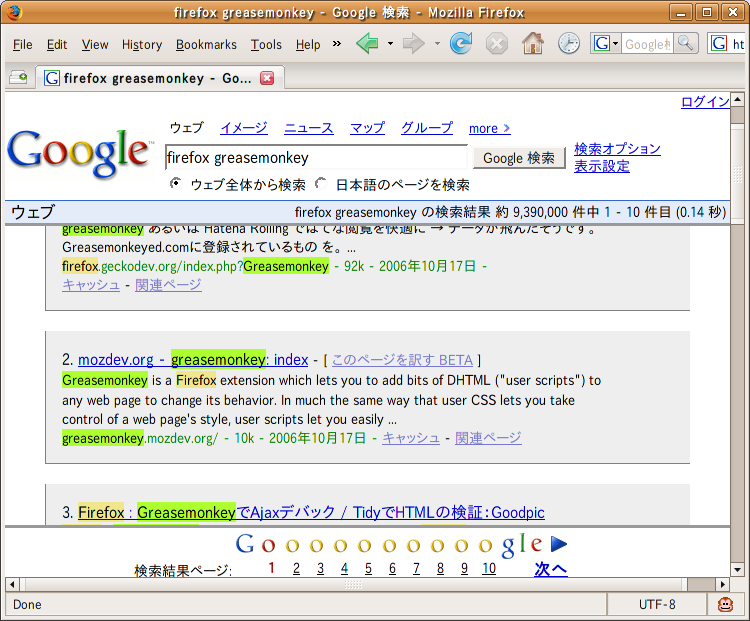Click the horizontal scrollbar right arrow
This screenshot has height=621, width=750.
(723, 584)
